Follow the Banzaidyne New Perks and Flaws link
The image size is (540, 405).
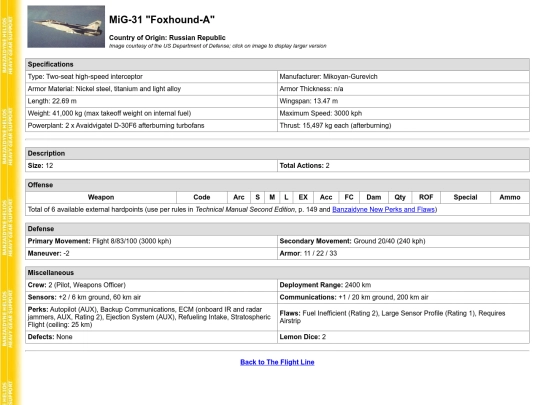(x=384, y=209)
